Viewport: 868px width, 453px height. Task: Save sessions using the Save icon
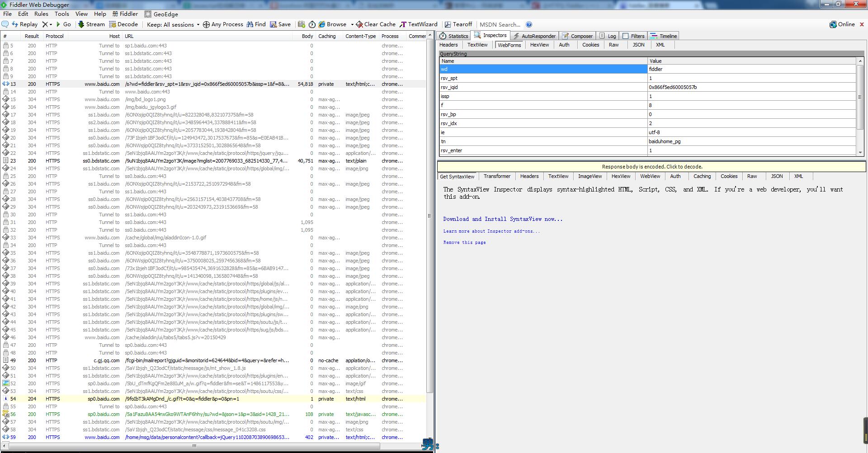pyautogui.click(x=280, y=24)
